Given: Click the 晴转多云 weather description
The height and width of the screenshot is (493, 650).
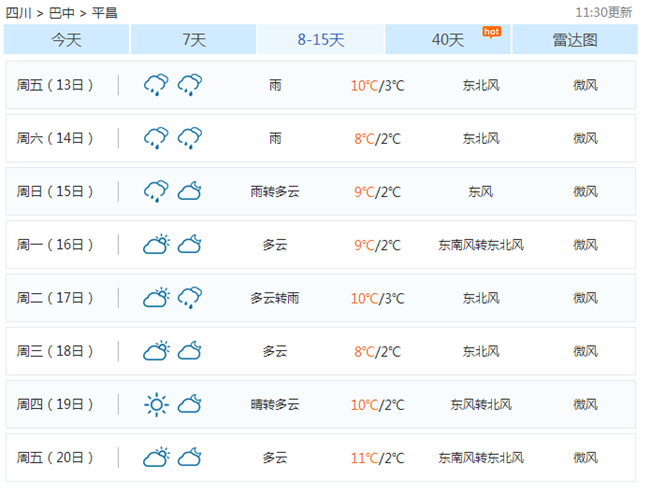Looking at the screenshot, I should 275,404.
